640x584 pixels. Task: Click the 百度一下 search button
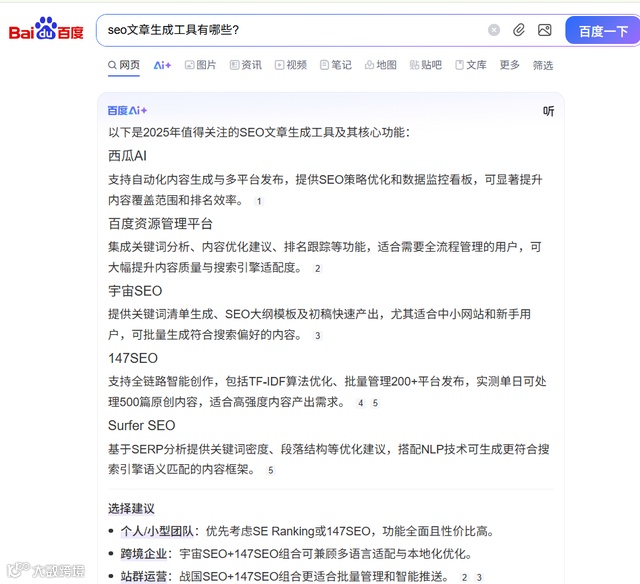pos(602,31)
